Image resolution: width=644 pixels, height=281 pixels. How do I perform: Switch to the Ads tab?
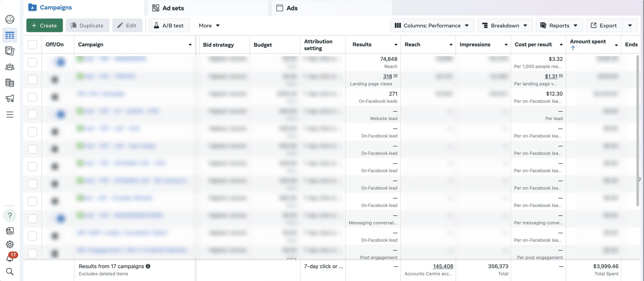(x=292, y=8)
